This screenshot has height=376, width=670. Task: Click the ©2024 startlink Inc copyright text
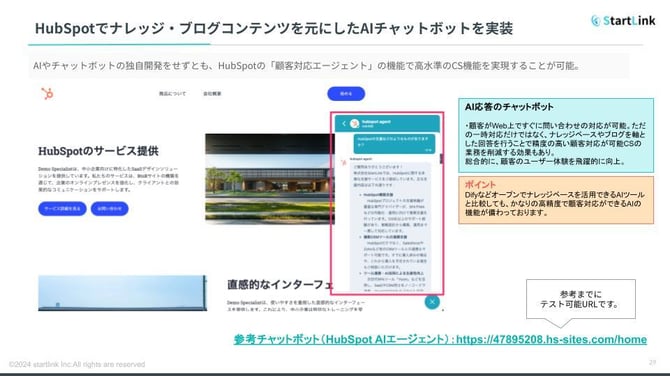point(77,364)
